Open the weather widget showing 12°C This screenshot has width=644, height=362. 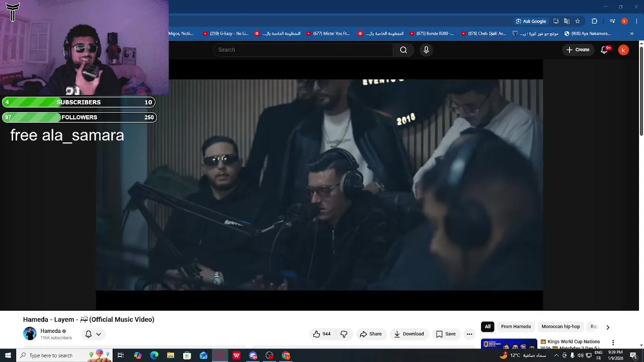click(x=523, y=355)
